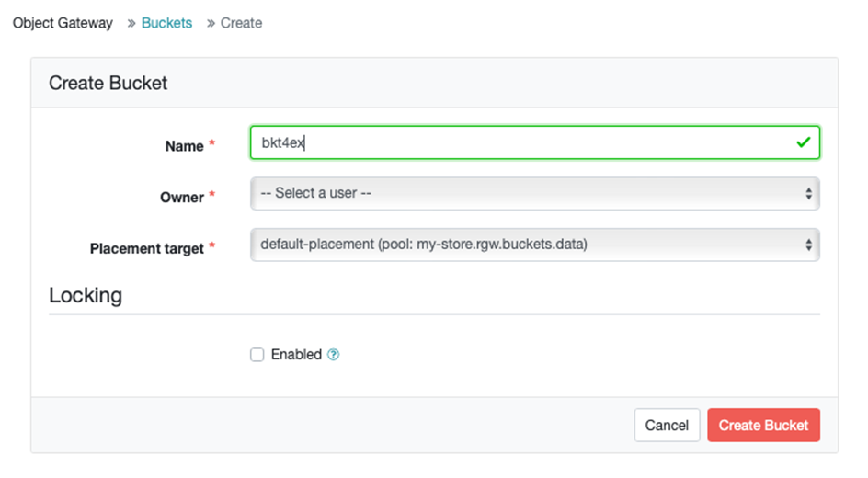Click the red asterisk next to Name
The image size is (868, 478).
click(x=211, y=143)
